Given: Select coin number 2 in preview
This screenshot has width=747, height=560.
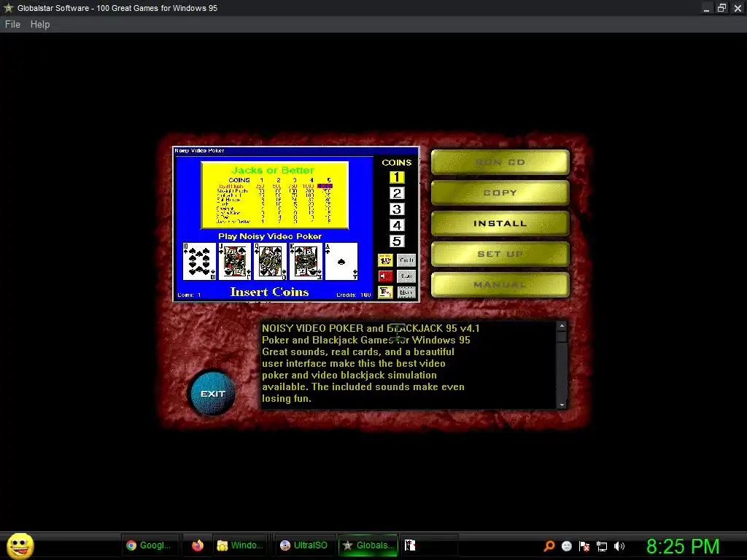Looking at the screenshot, I should click(x=397, y=192).
